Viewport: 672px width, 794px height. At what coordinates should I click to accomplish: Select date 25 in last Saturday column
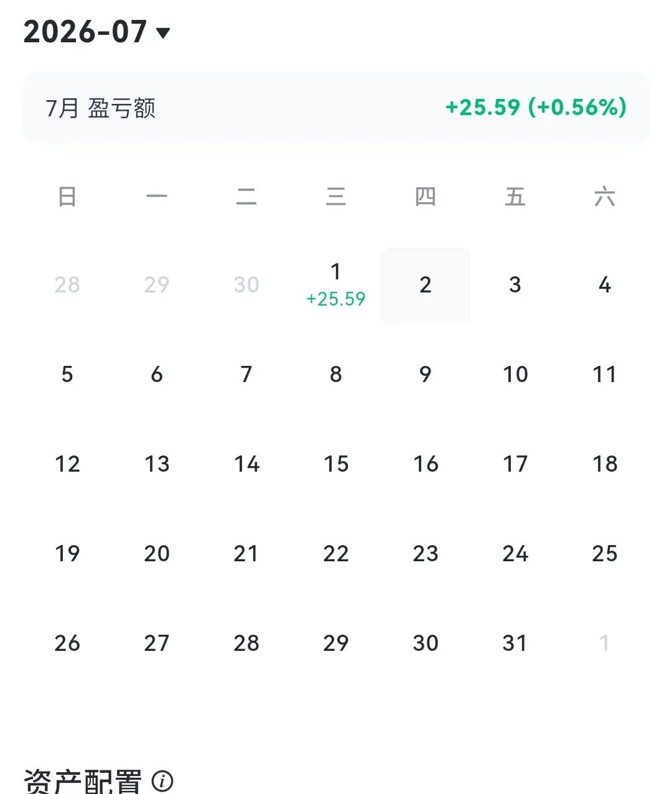605,554
